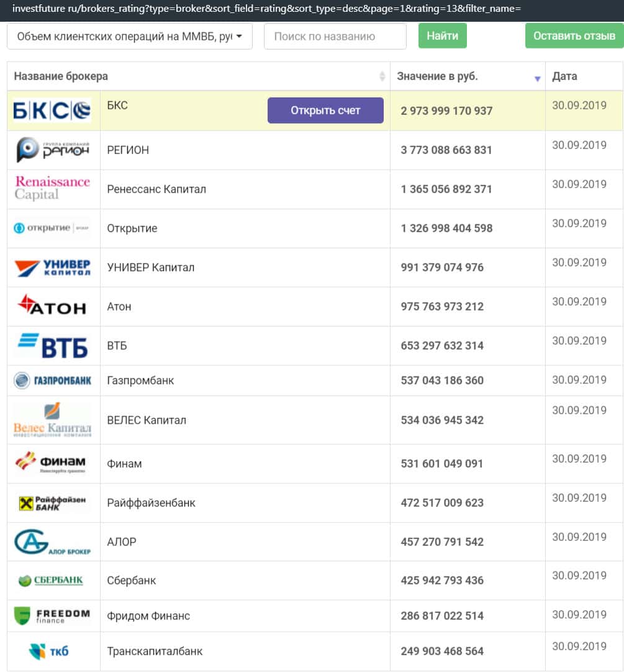Click the ВТБ logo
624x672 pixels.
tap(53, 345)
